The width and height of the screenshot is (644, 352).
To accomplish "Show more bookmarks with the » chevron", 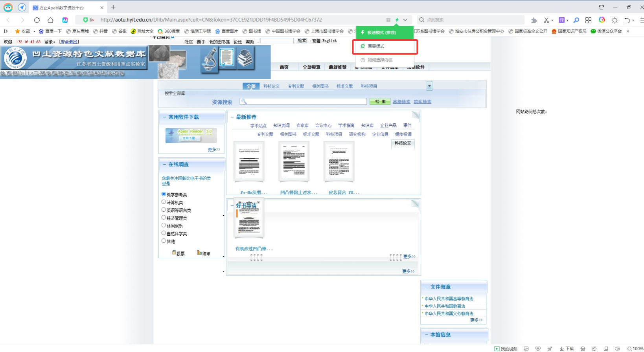I will pos(628,31).
